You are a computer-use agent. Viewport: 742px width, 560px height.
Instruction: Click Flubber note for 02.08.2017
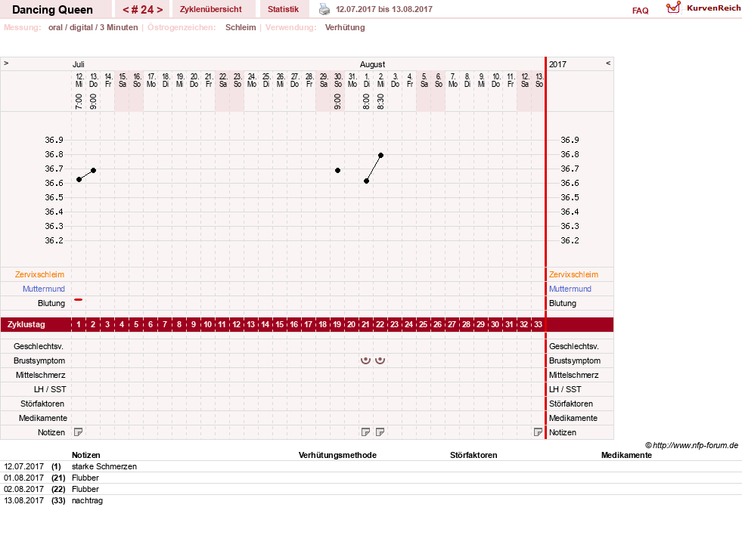(x=85, y=489)
